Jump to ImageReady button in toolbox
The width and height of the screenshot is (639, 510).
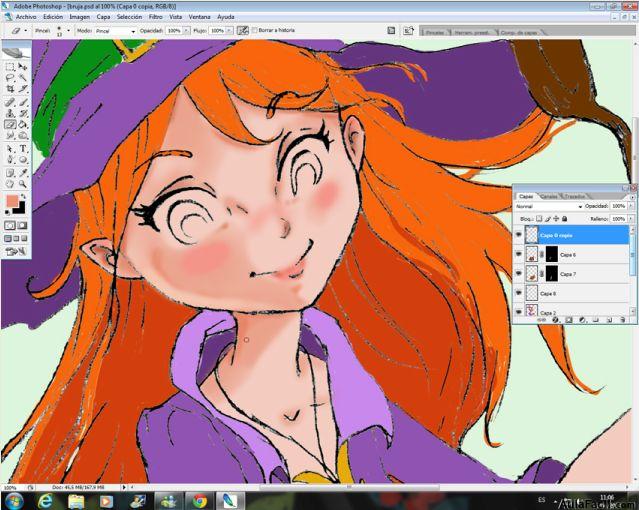tap(16, 252)
